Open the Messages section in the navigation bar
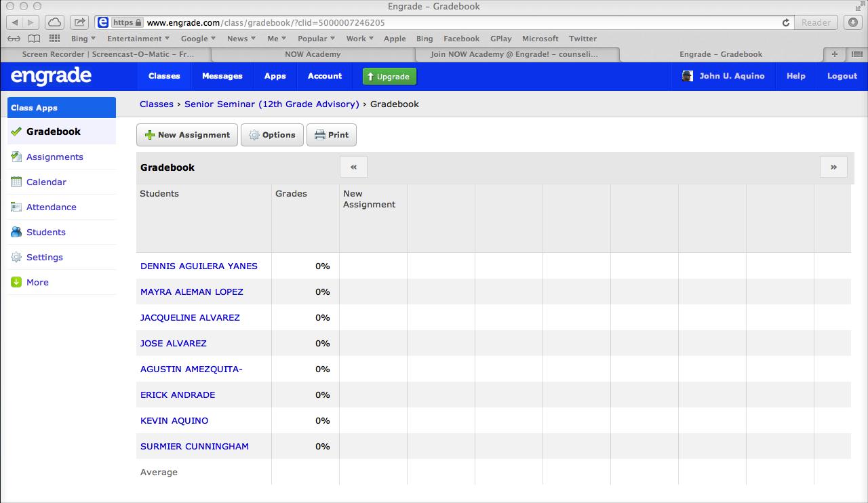Image resolution: width=868 pixels, height=503 pixels. coord(222,76)
